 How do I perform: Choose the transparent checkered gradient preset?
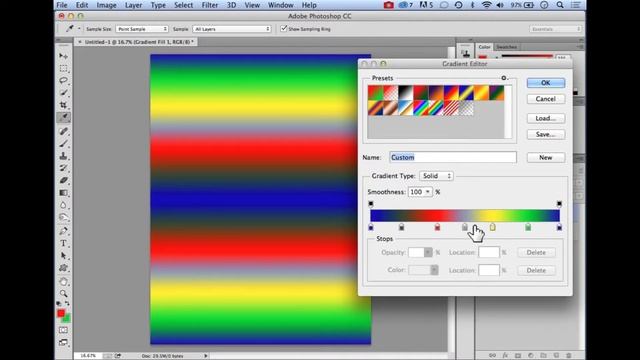coord(466,108)
